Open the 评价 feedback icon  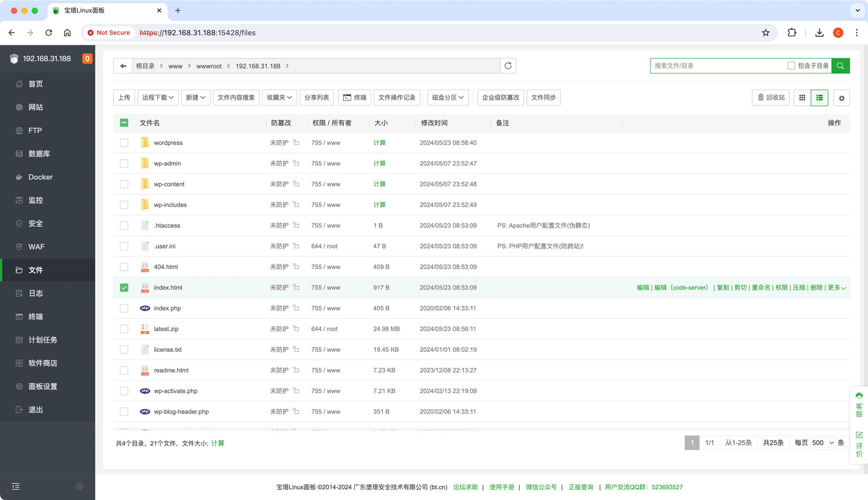tap(859, 444)
